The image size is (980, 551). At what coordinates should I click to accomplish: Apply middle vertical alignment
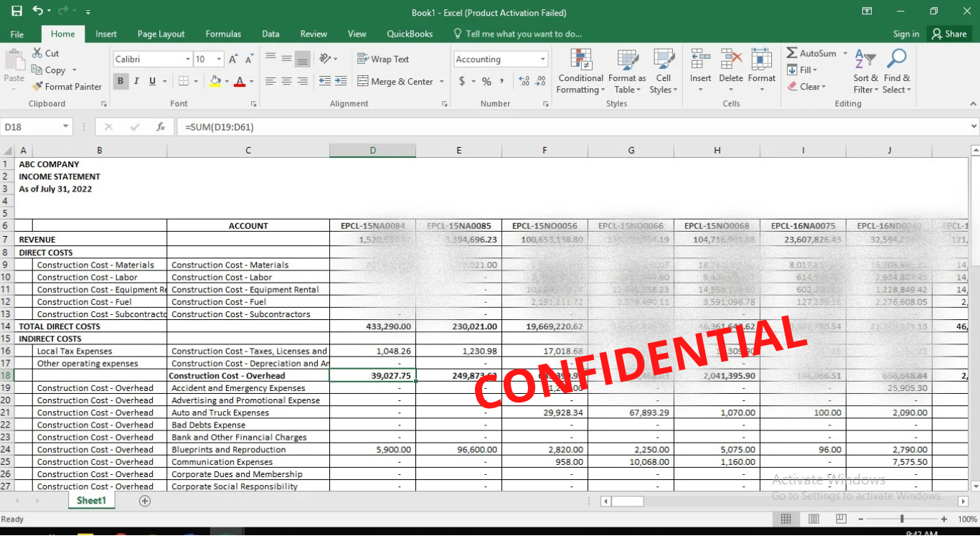point(286,59)
